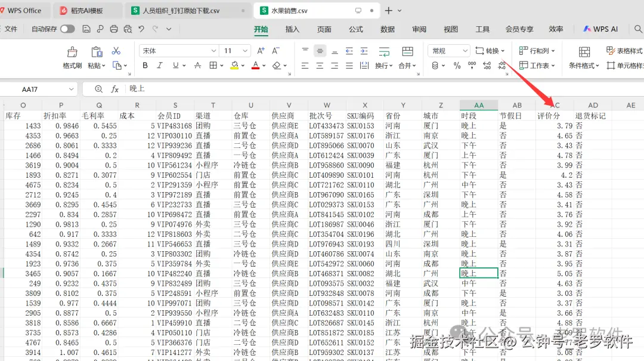The image size is (644, 361).
Task: Align text to top of cell
Action: tap(305, 51)
